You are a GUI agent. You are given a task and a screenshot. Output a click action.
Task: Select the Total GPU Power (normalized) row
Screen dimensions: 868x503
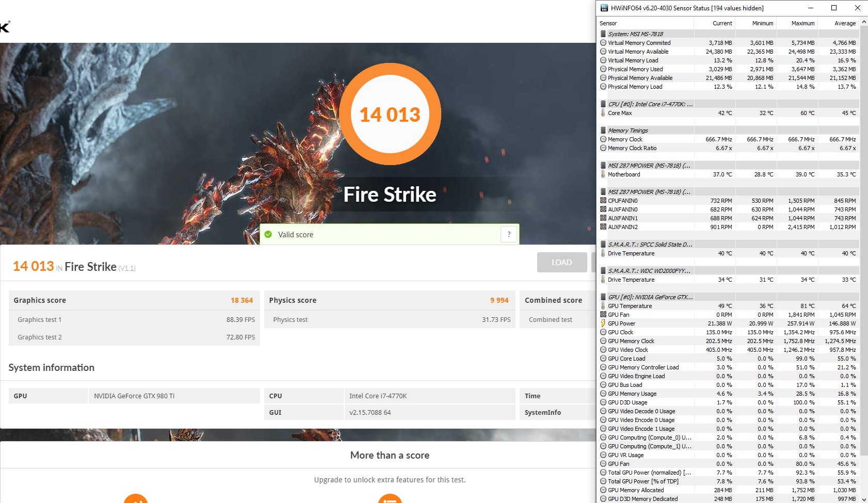pos(728,473)
